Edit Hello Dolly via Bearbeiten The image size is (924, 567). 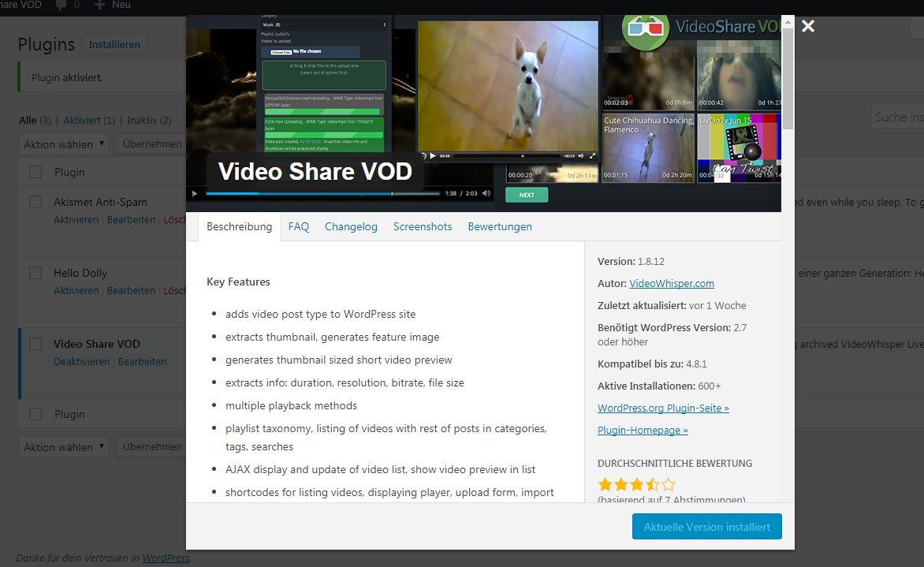click(131, 290)
